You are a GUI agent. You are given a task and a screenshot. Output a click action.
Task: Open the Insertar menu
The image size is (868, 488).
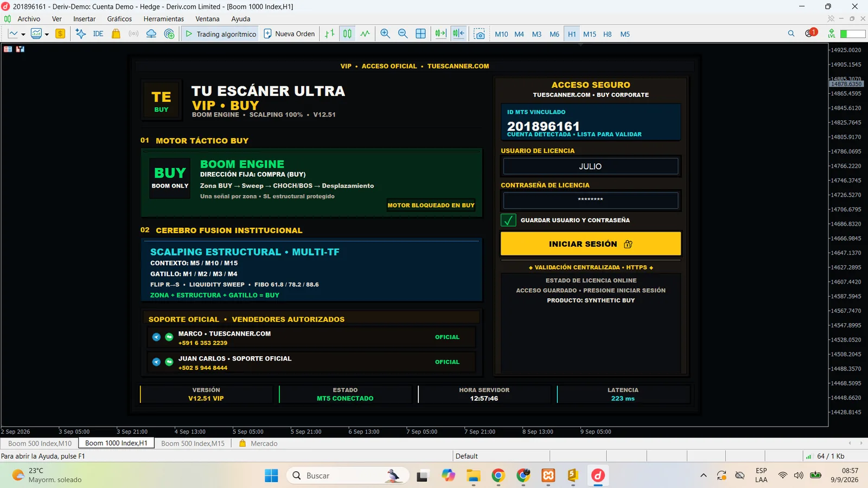[85, 19]
